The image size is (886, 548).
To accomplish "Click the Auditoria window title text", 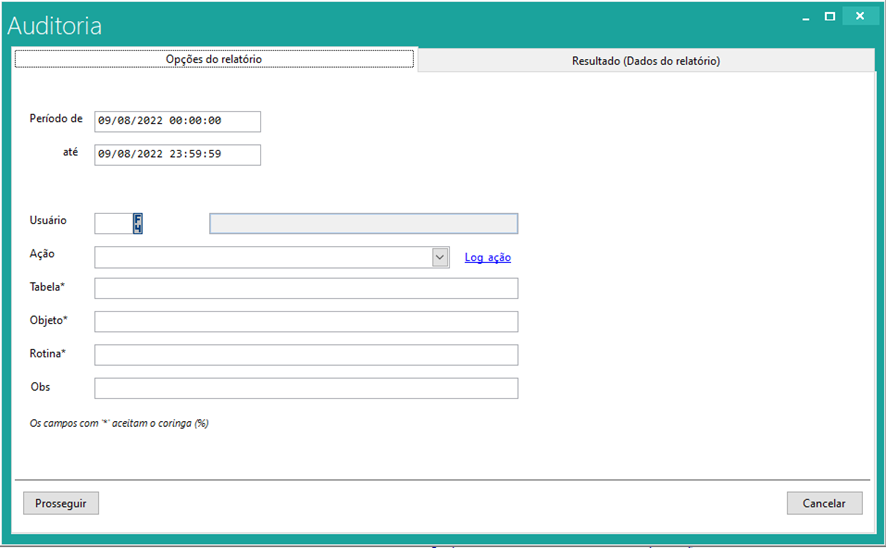I will pyautogui.click(x=55, y=26).
